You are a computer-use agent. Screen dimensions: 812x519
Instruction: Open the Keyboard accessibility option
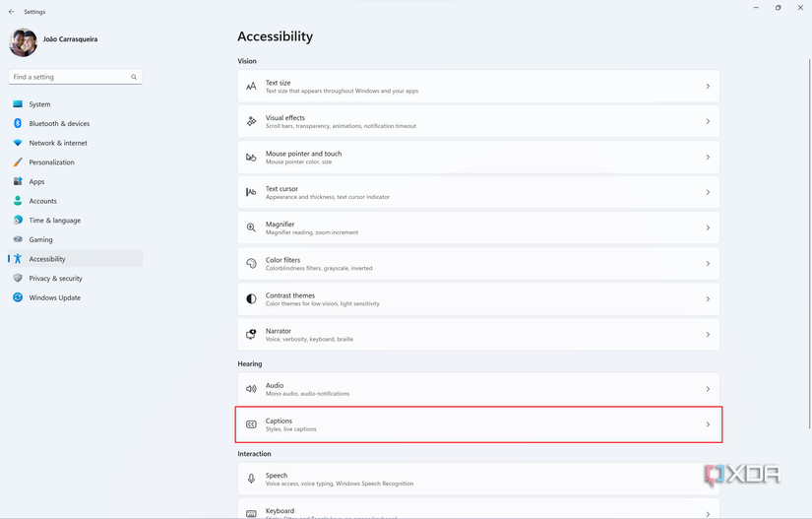coord(477,510)
